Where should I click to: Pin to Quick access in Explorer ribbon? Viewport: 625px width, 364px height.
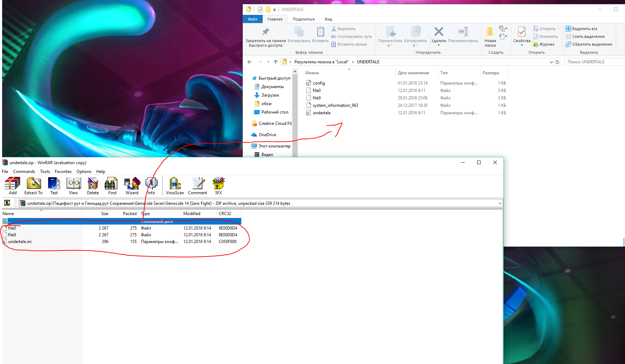click(265, 37)
